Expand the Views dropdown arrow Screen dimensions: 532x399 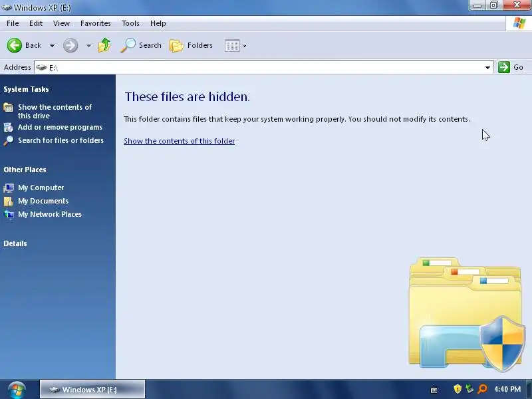coord(244,46)
